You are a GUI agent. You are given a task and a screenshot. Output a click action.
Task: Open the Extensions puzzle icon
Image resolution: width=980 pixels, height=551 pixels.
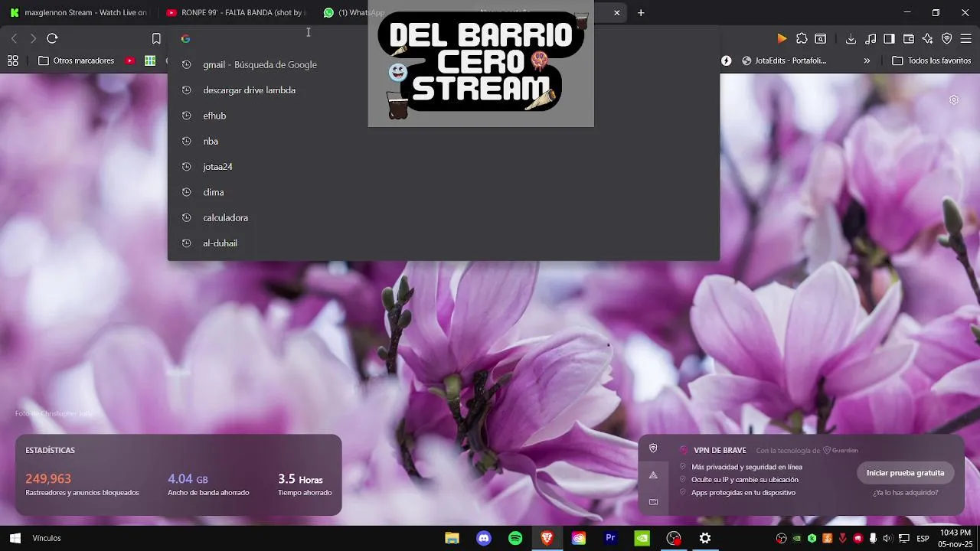click(802, 38)
